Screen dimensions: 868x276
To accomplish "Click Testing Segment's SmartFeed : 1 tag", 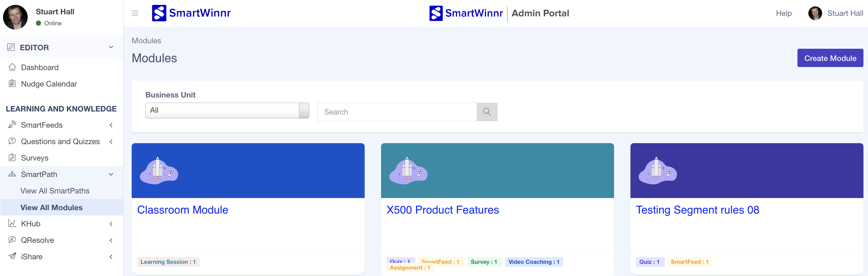I will click(689, 262).
